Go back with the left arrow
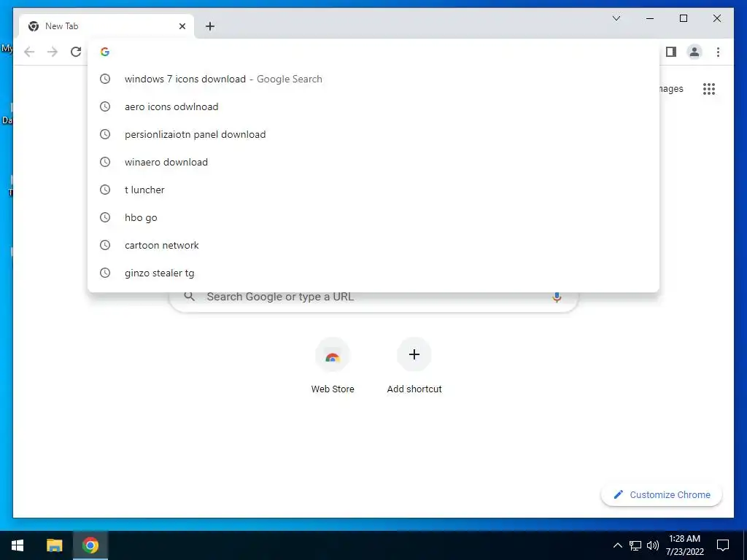747x560 pixels. (x=29, y=52)
